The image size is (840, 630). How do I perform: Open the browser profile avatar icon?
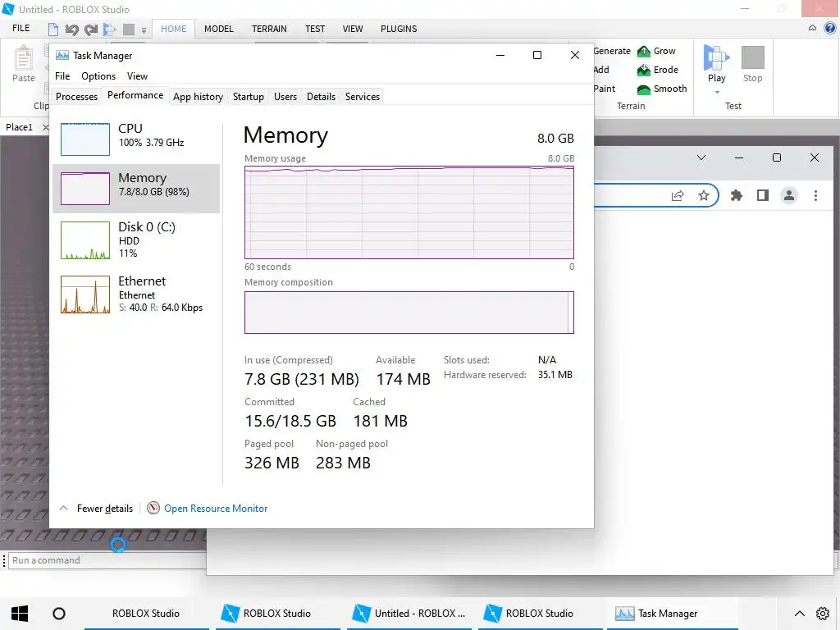(789, 195)
